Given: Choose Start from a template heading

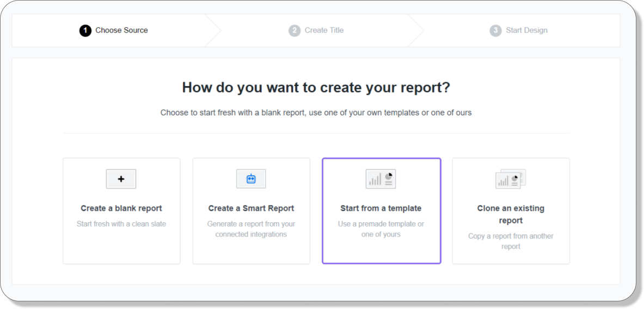Looking at the screenshot, I should coord(381,208).
